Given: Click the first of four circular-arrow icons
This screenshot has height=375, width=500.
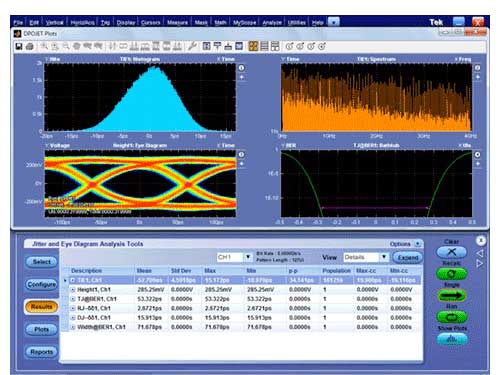Looking at the screenshot, I should point(289,46).
